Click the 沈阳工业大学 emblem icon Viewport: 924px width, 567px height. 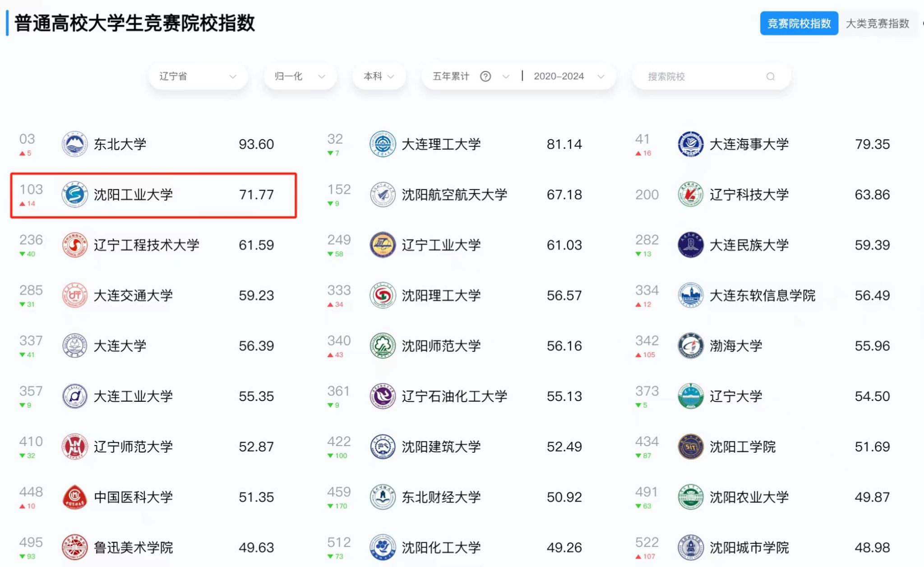(x=74, y=195)
